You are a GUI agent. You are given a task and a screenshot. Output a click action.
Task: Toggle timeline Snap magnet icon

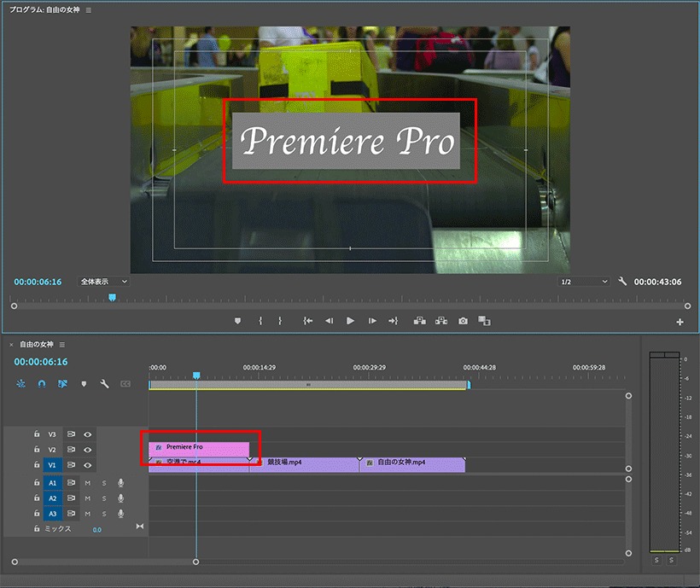pos(42,383)
